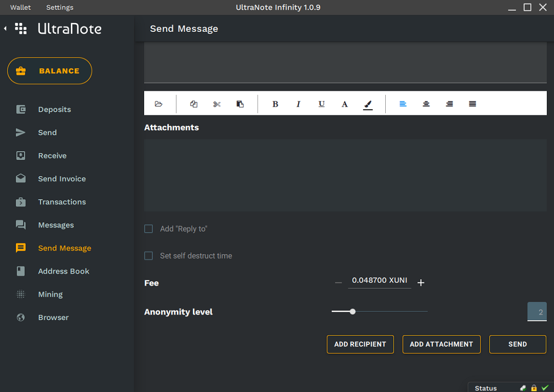Decrease fee with the minus button
Image resolution: width=554 pixels, height=392 pixels.
pos(339,283)
